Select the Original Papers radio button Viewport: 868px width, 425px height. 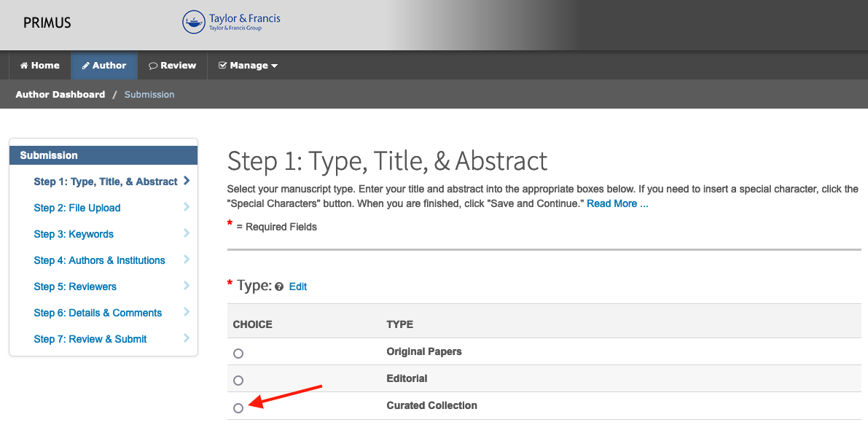pyautogui.click(x=238, y=354)
